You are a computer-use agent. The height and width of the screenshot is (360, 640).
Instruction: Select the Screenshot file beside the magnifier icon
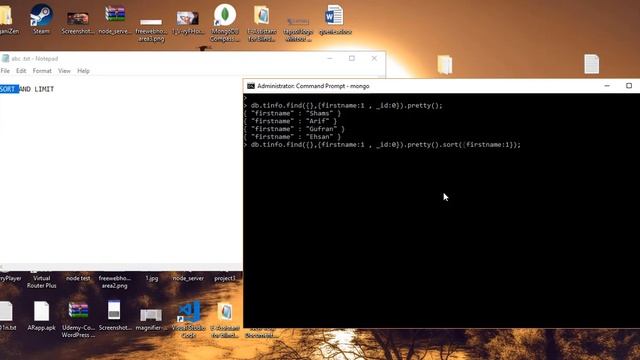(114, 311)
